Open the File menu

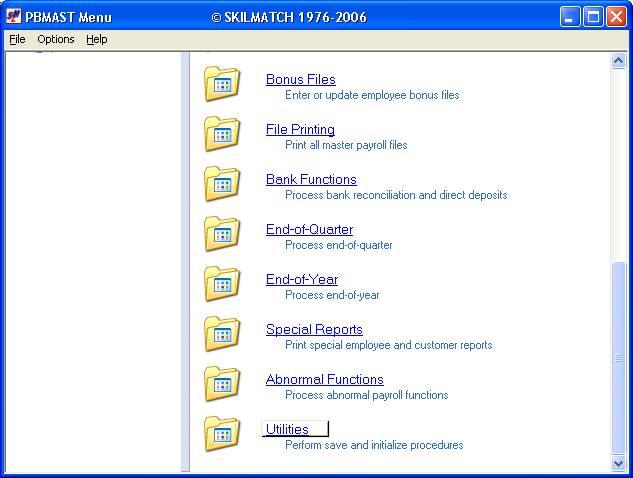17,39
